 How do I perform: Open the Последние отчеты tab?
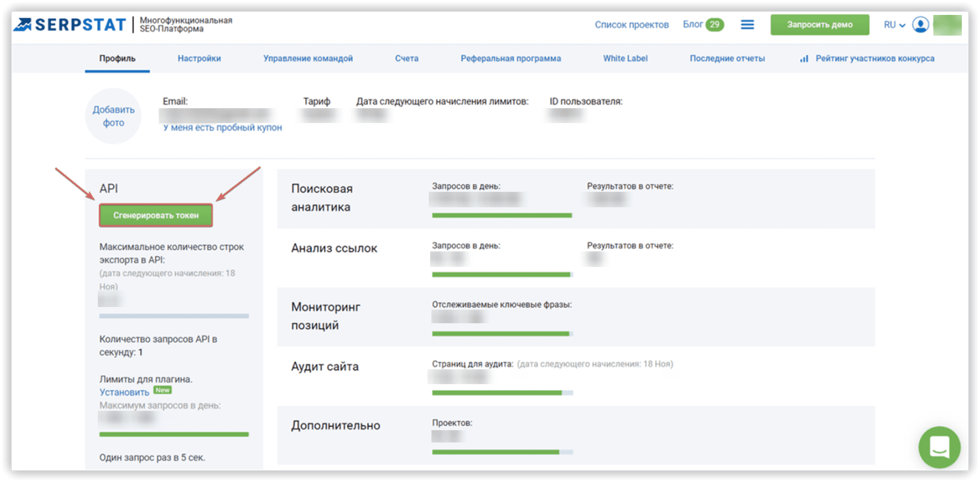[727, 58]
